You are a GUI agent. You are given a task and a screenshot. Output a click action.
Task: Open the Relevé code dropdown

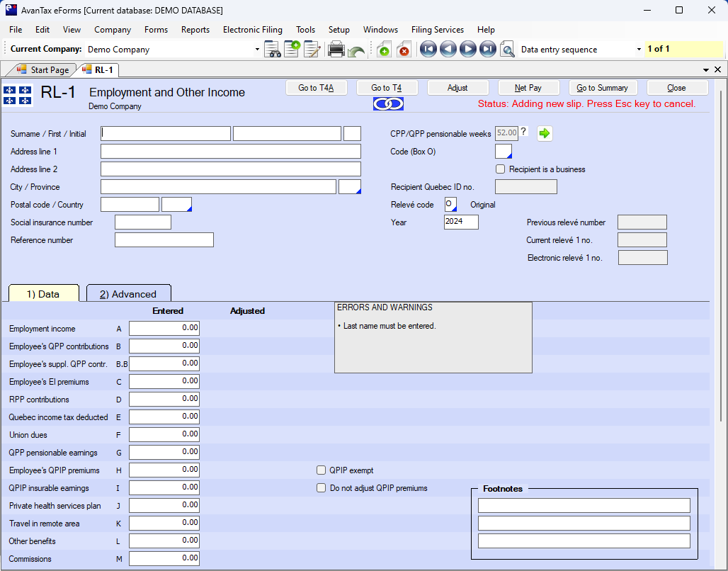[450, 205]
